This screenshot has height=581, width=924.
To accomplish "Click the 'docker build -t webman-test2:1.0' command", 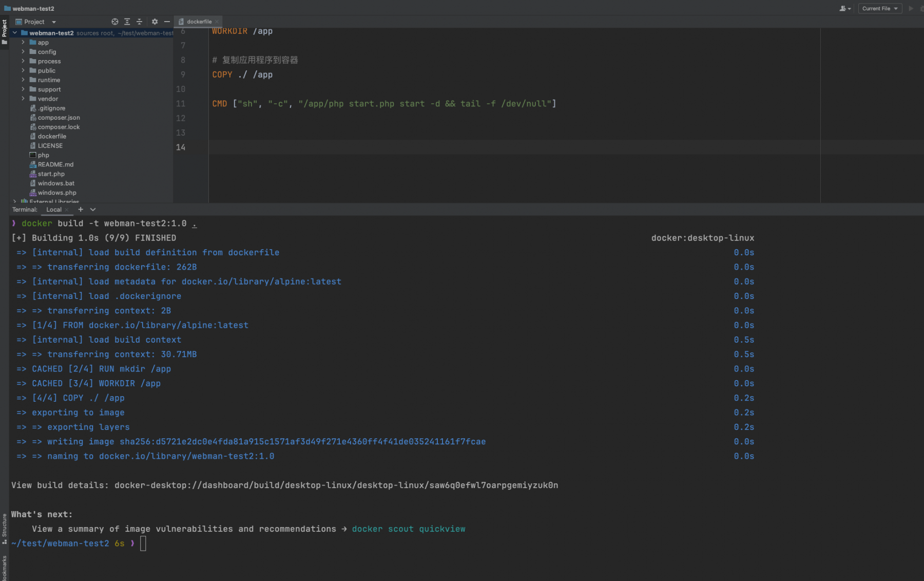I will [x=104, y=223].
